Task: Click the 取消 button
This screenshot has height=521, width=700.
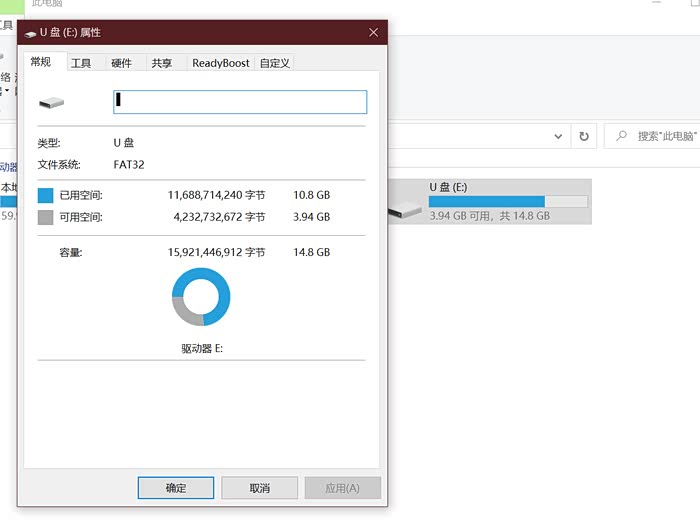Action: [x=259, y=488]
